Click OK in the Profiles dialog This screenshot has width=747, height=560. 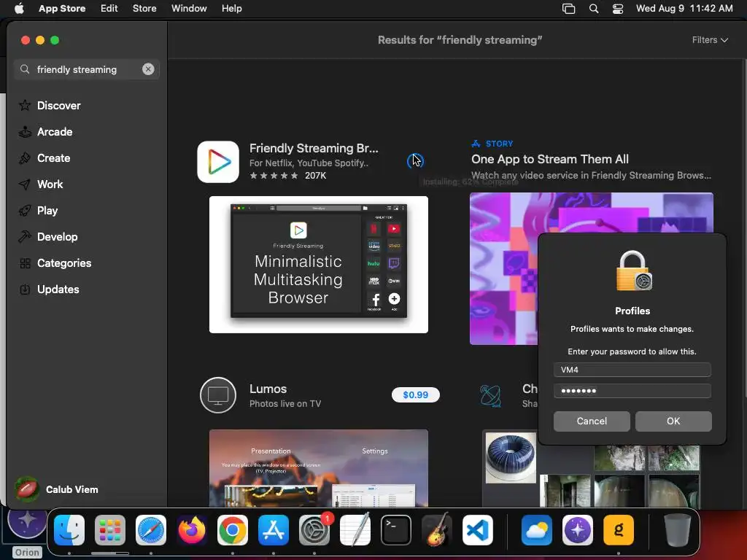click(673, 421)
